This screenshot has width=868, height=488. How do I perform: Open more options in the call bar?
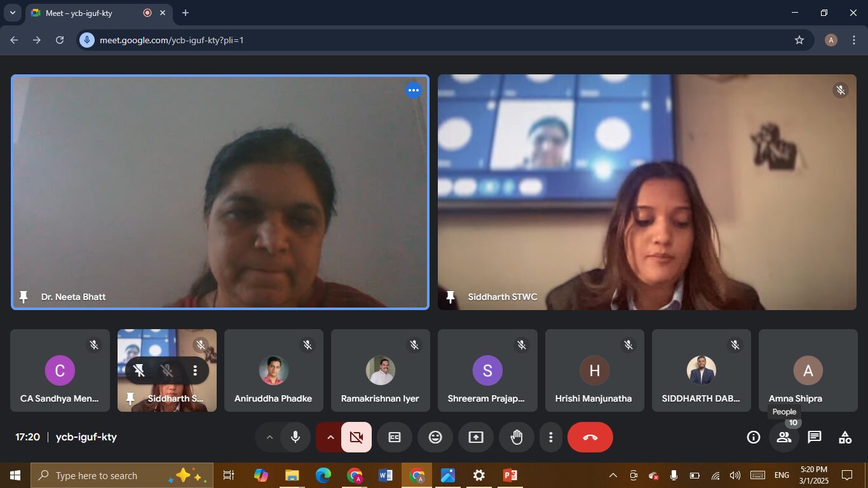(551, 437)
